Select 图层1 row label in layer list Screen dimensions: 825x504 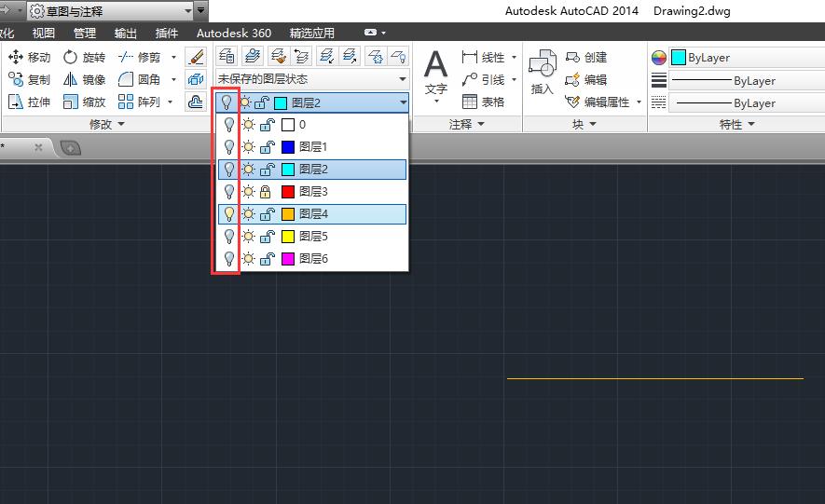[x=313, y=146]
